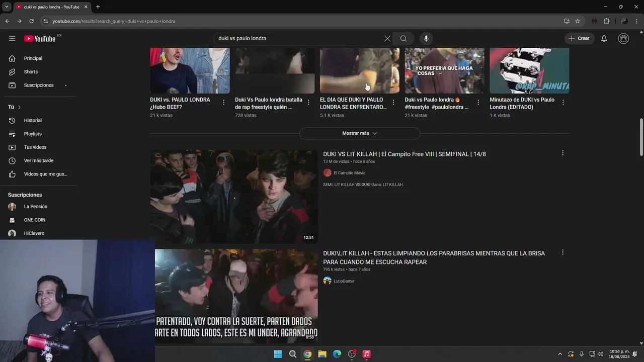Open a new browser tab
644x362 pixels.
tap(98, 7)
